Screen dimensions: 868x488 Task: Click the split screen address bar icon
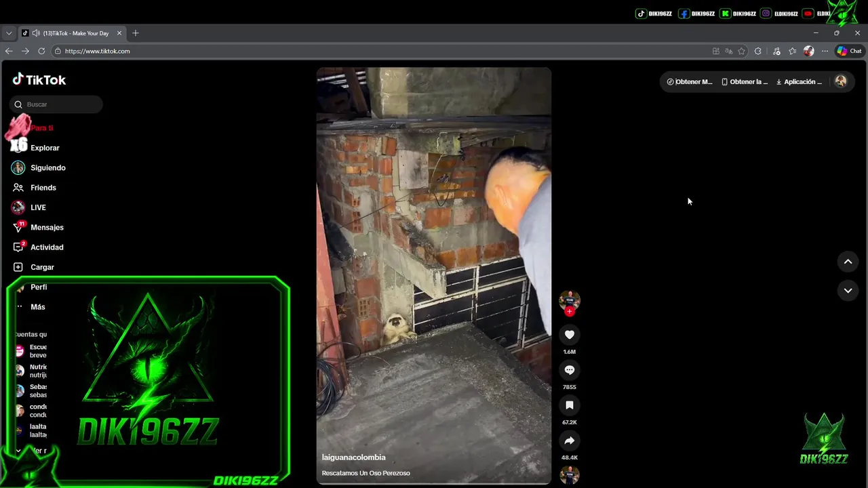[x=716, y=51]
